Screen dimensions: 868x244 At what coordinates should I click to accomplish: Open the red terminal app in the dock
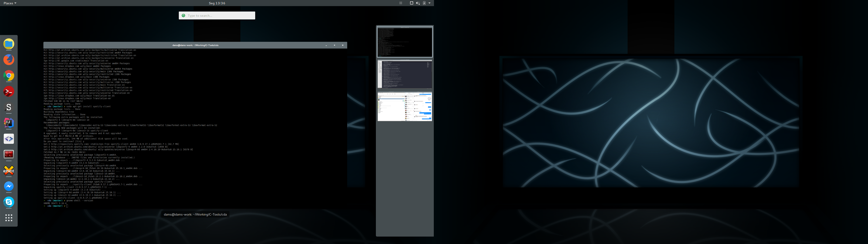tap(9, 91)
